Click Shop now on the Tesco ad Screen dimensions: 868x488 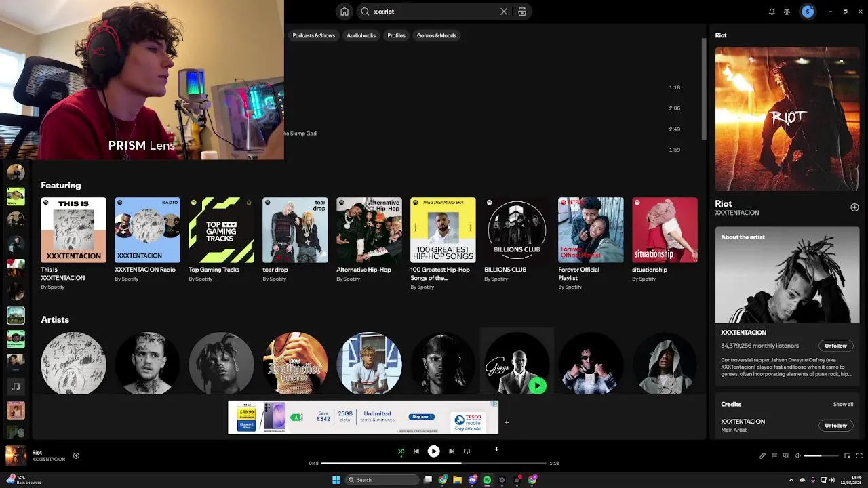point(421,417)
